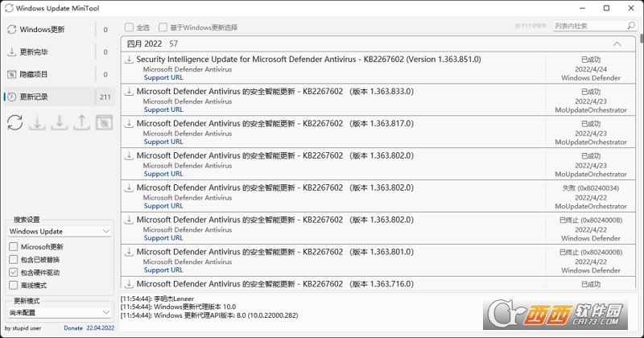
Task: Click download icon of version 1.363.716.0 entry
Action: 129,283
